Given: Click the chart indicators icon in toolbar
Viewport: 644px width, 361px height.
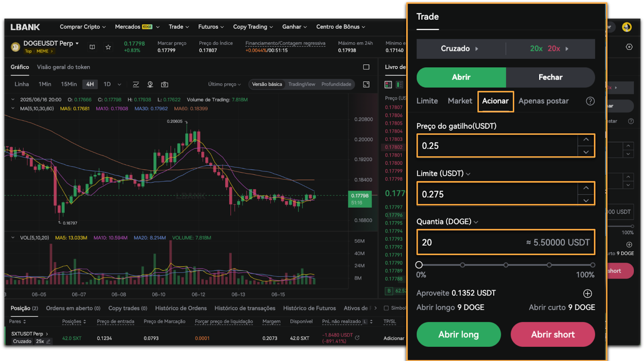Looking at the screenshot, I should pos(136,84).
